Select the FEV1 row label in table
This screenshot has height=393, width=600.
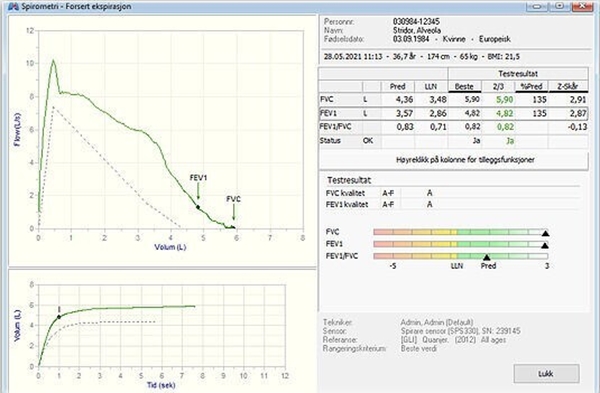tap(328, 113)
